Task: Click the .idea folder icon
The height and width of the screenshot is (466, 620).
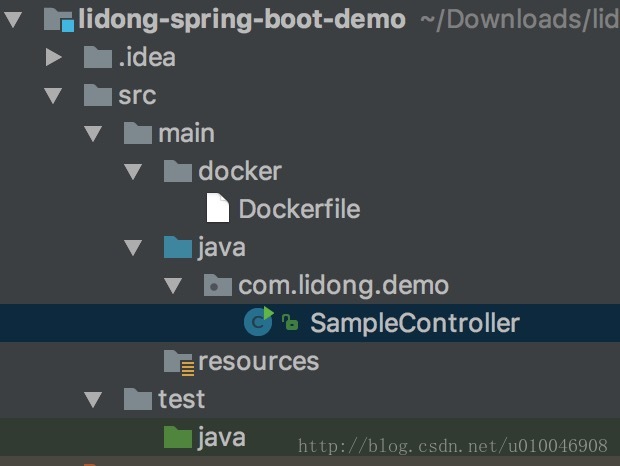Action: coord(97,57)
